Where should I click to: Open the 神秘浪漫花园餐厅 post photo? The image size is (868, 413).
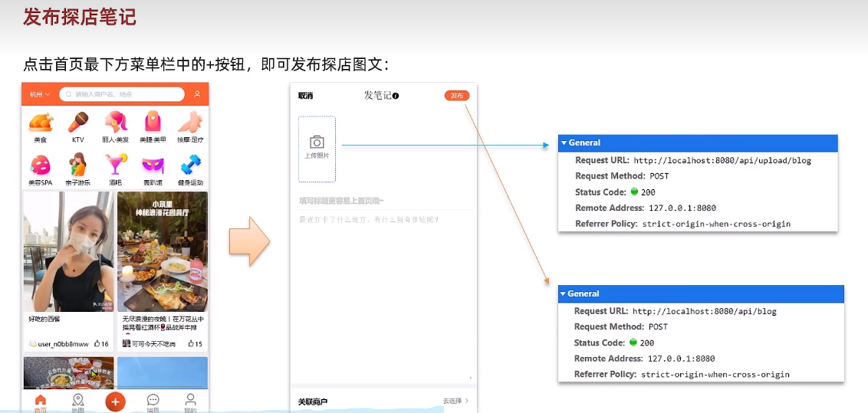(x=163, y=251)
